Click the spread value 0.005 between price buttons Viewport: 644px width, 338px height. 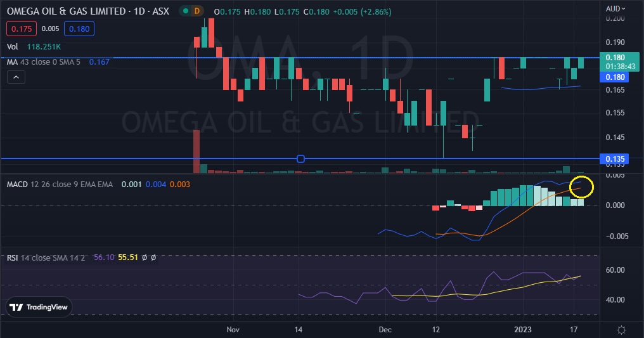51,29
